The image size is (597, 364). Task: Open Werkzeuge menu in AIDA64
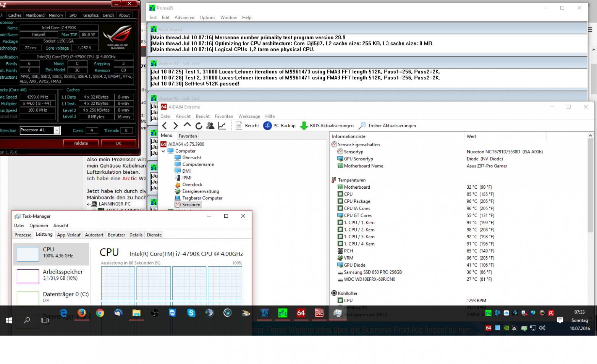click(249, 116)
